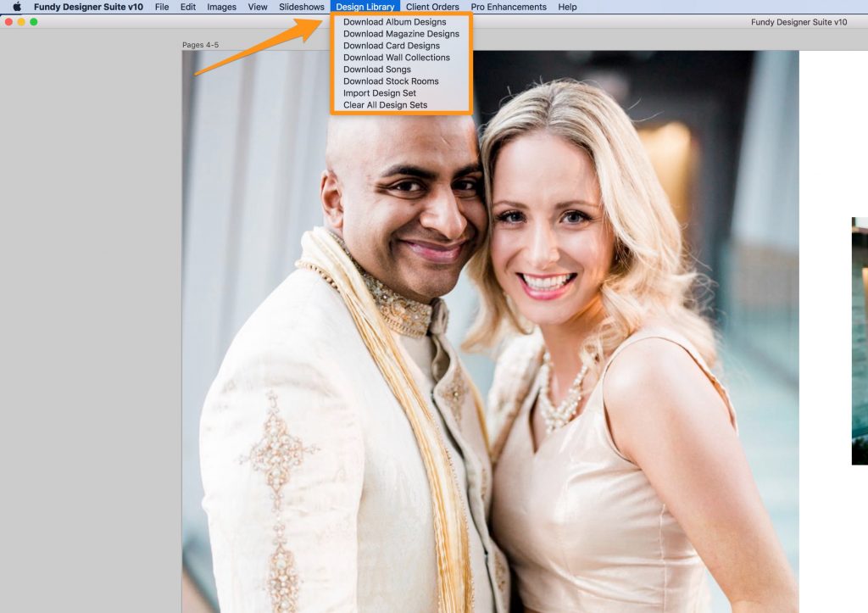The image size is (868, 613).
Task: Open the Fundy Designer Suite v10 menu
Action: [x=88, y=7]
